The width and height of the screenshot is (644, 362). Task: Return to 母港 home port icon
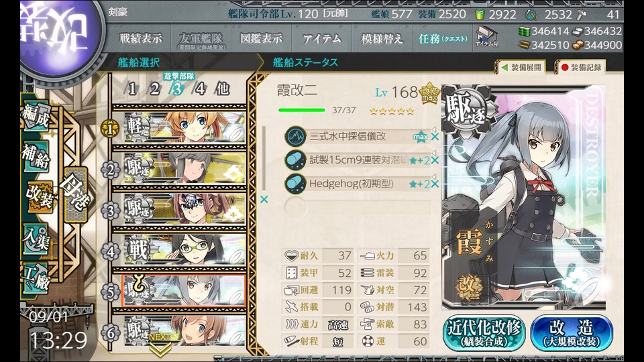76,194
